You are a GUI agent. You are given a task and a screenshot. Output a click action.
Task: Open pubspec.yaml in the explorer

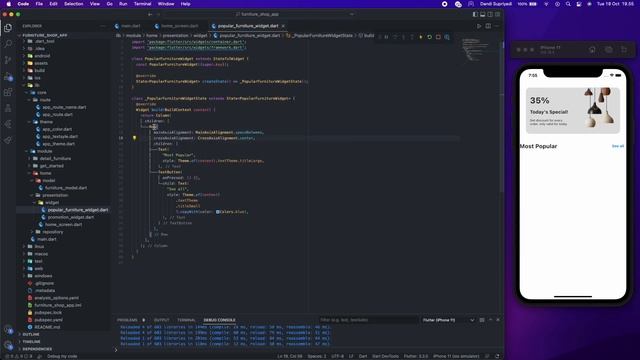tap(48, 320)
